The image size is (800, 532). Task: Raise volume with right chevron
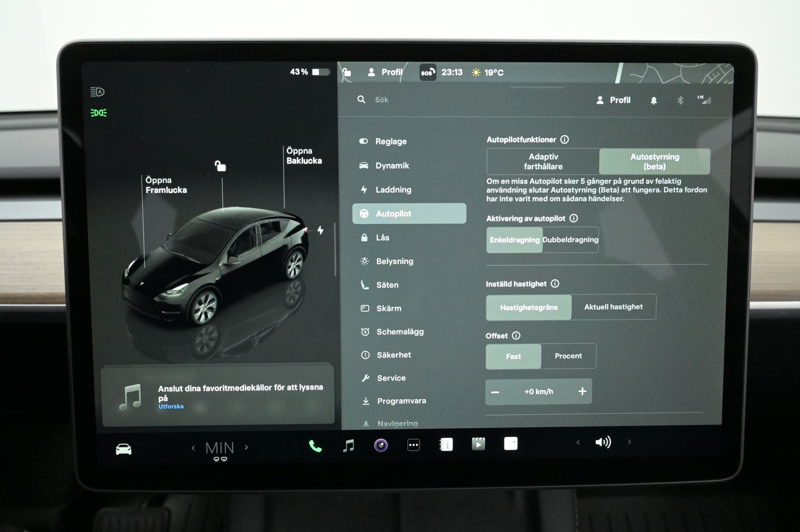(629, 442)
